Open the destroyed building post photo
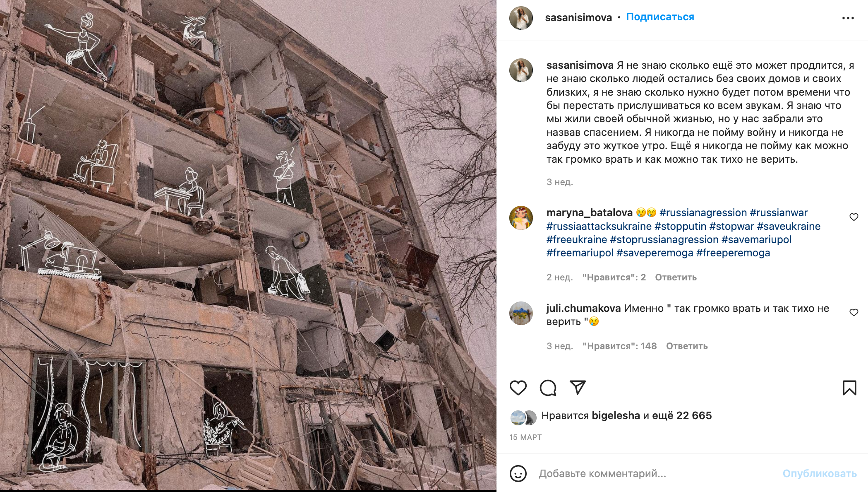Image resolution: width=868 pixels, height=492 pixels. 248,245
